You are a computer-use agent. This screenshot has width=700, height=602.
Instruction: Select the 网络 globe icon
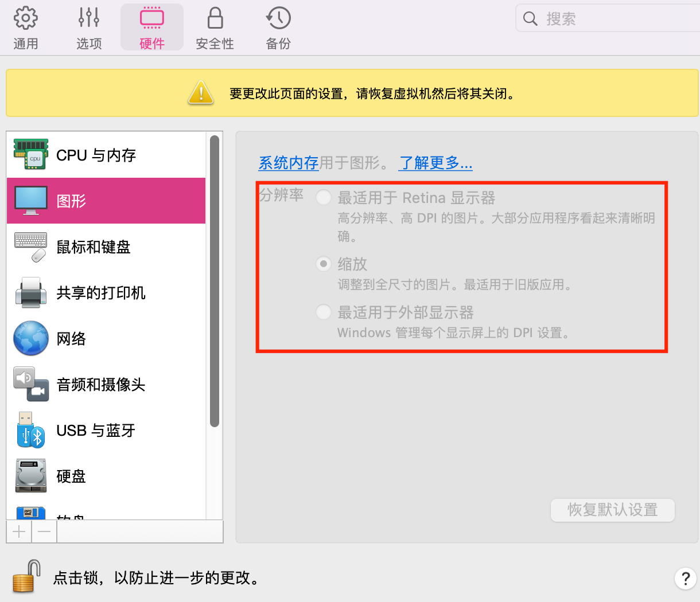(x=31, y=338)
